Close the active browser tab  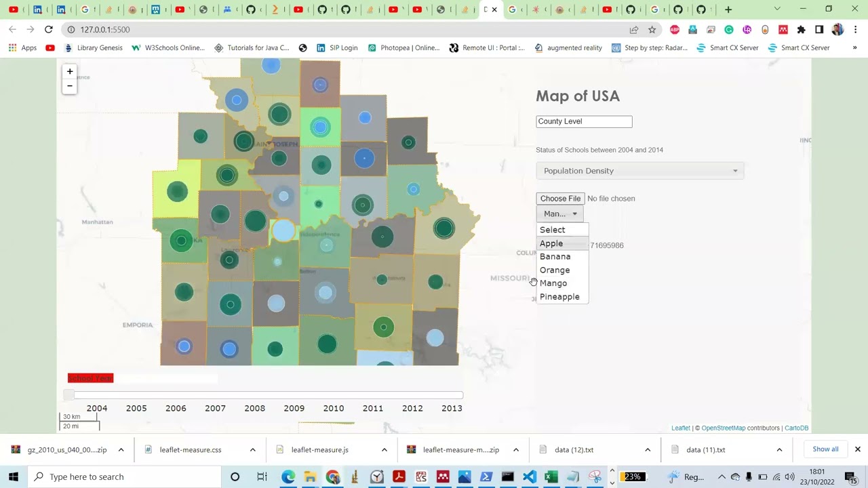pos(494,9)
